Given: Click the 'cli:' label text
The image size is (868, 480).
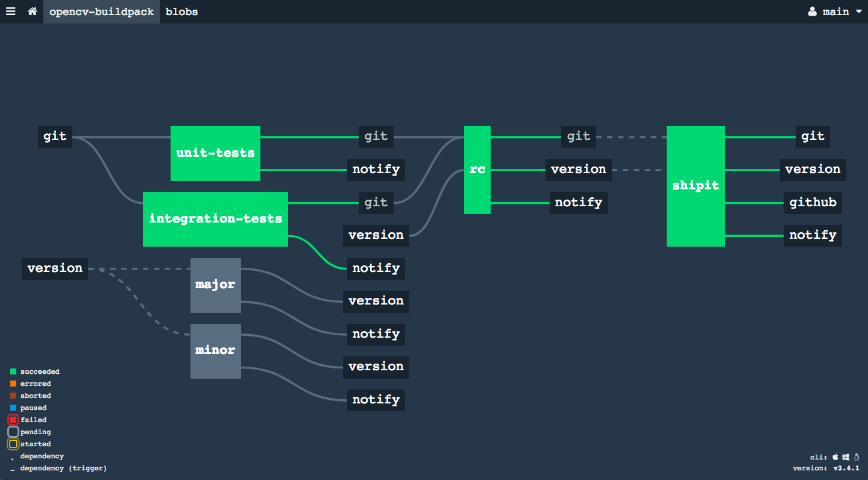Looking at the screenshot, I should [819, 458].
